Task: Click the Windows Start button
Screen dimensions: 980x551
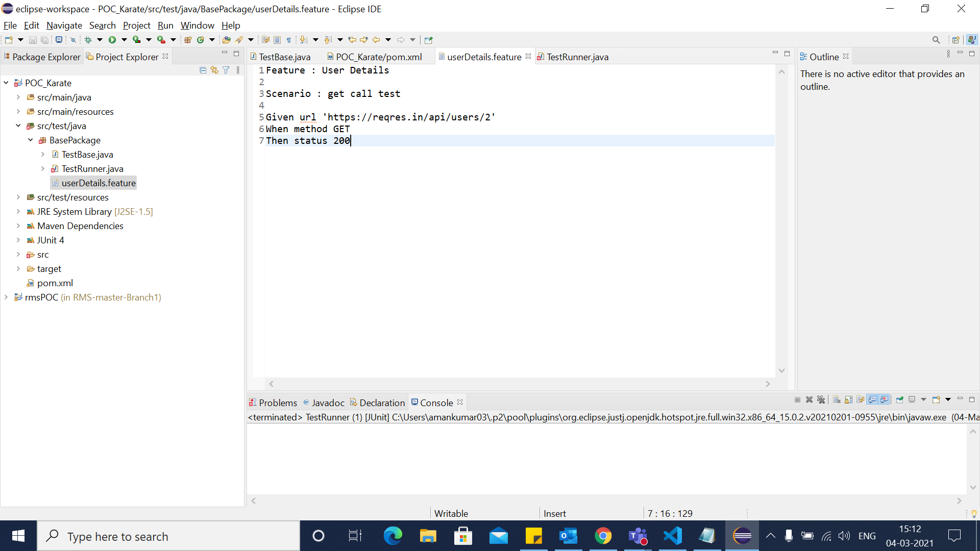Action: tap(18, 536)
